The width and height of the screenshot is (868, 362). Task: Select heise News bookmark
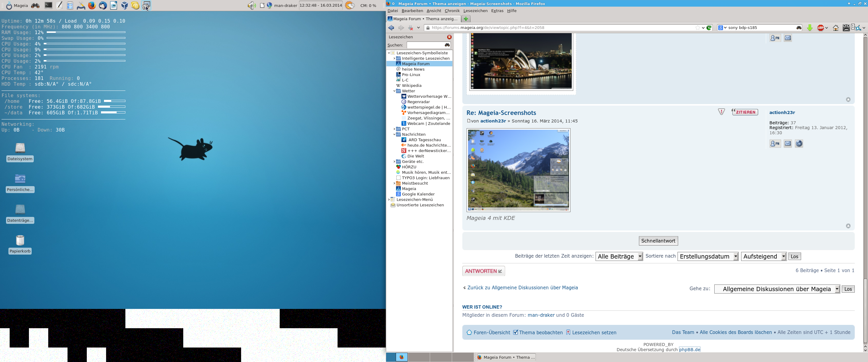click(x=413, y=69)
